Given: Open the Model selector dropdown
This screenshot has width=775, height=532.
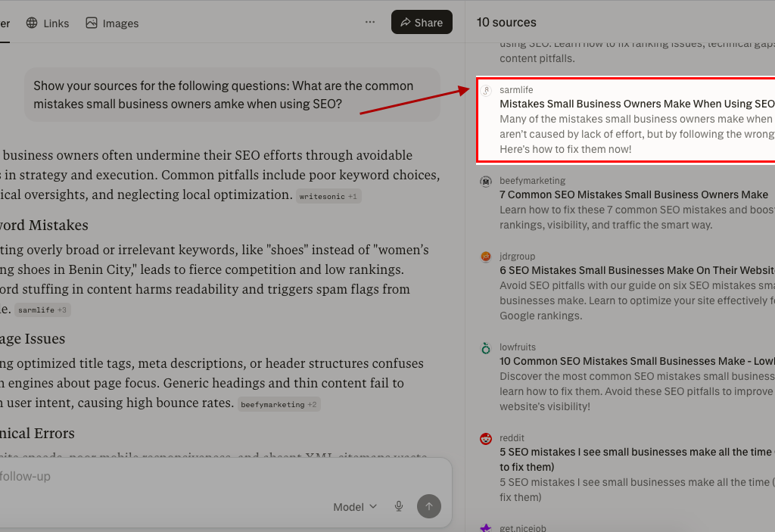Looking at the screenshot, I should [355, 507].
